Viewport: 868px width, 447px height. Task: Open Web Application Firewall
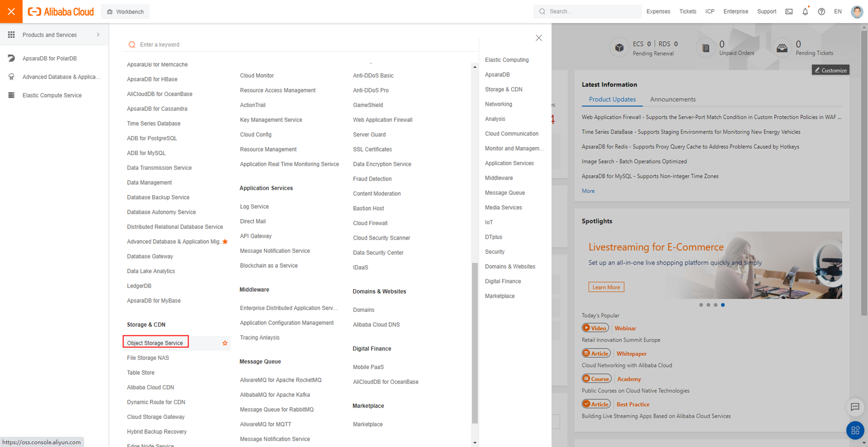(383, 120)
